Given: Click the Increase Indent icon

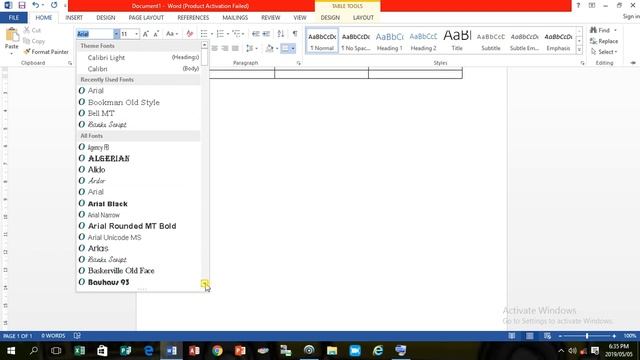Looking at the screenshot, I should (266, 34).
